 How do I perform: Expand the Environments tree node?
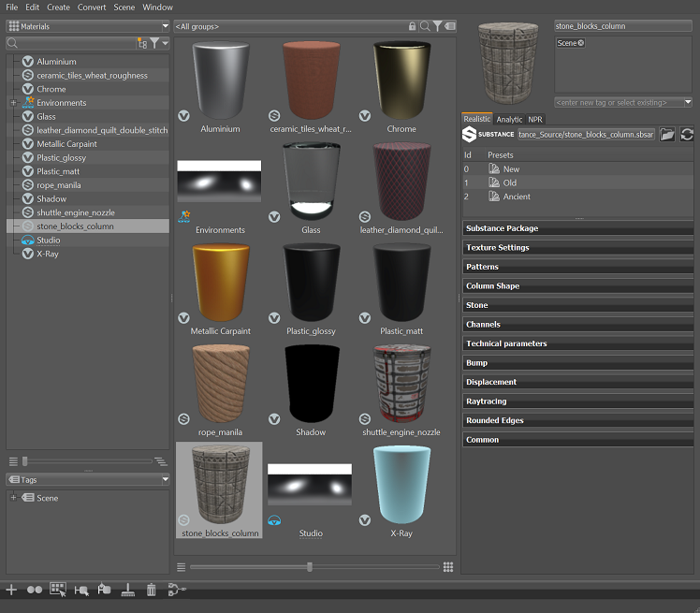[13, 103]
